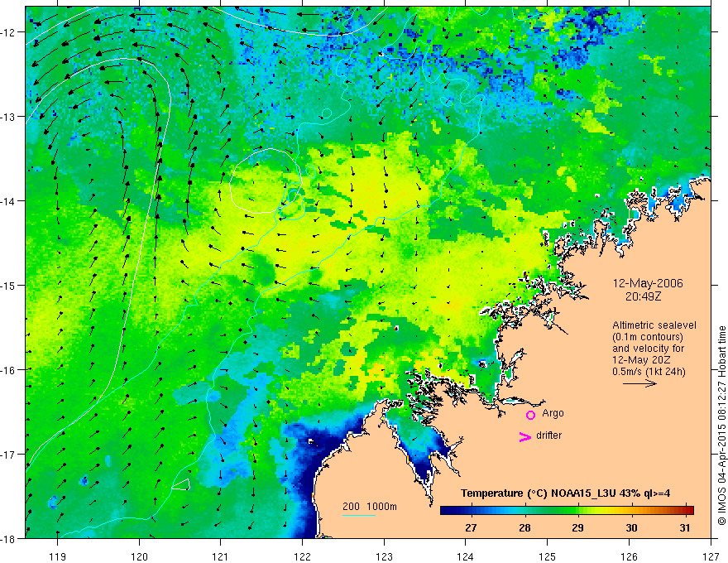The height and width of the screenshot is (563, 728).
Task: Click the '31' colorbar tick label
Action: [x=685, y=527]
